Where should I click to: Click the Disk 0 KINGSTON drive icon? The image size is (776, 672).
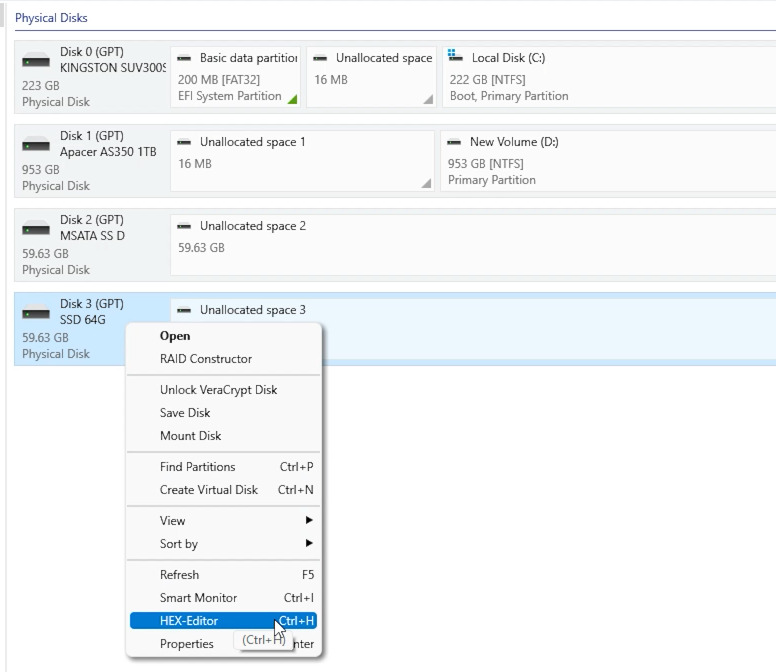36,61
